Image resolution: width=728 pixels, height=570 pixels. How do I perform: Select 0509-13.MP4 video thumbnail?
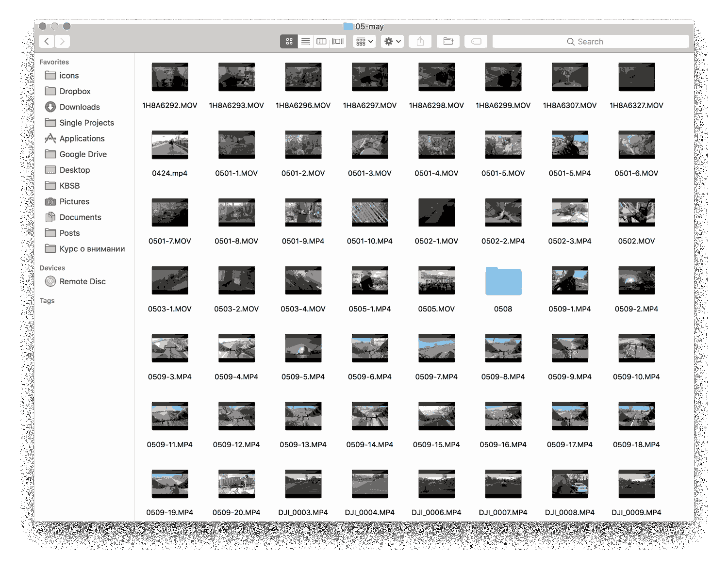(x=303, y=416)
